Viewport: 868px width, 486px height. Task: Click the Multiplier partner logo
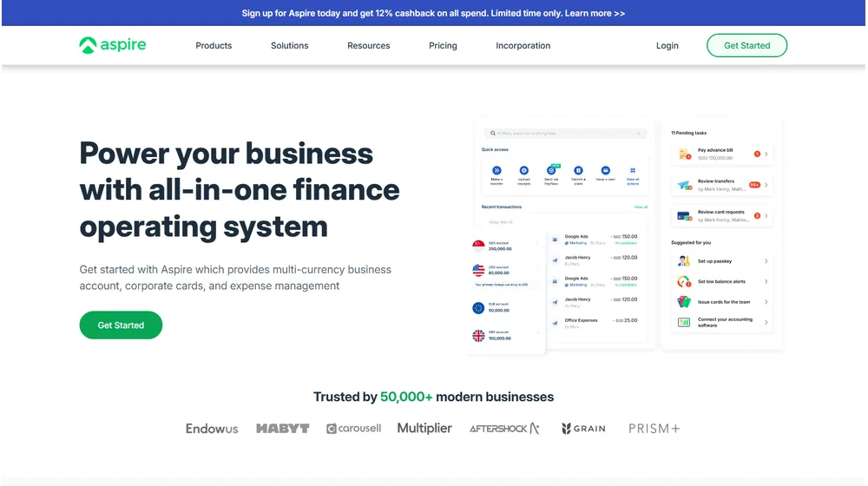click(x=424, y=429)
